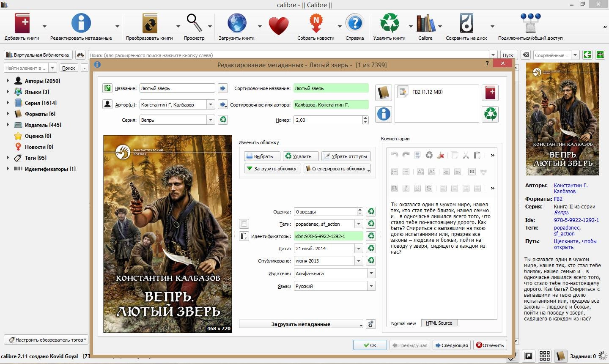609x364 pixels.
Task: Clear rating with its recycle icon
Action: click(x=371, y=211)
